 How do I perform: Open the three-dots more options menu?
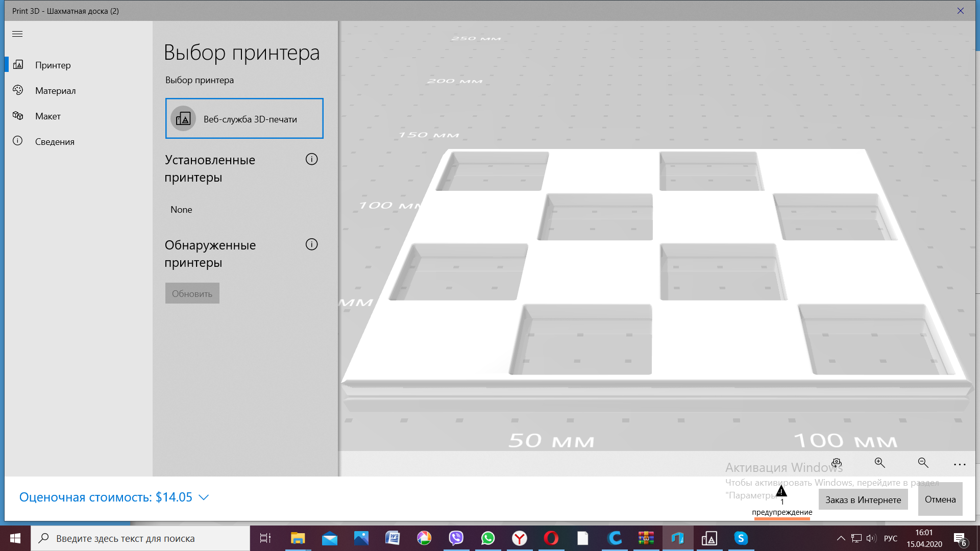point(960,464)
